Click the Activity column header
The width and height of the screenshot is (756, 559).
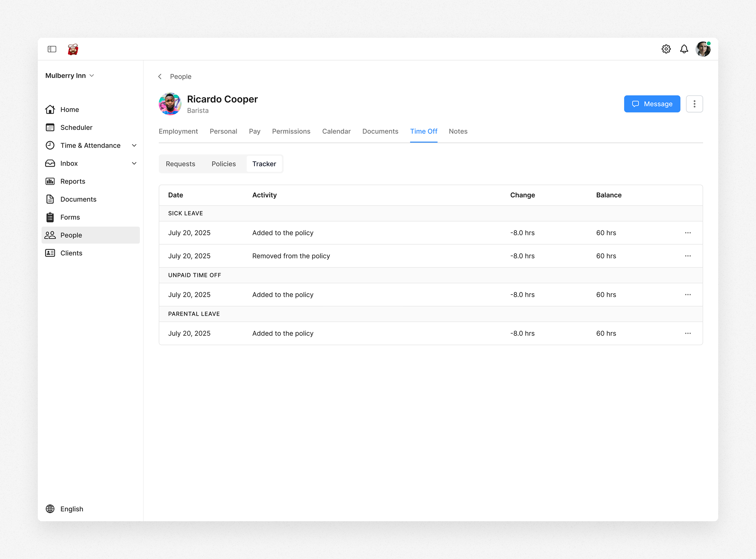264,195
